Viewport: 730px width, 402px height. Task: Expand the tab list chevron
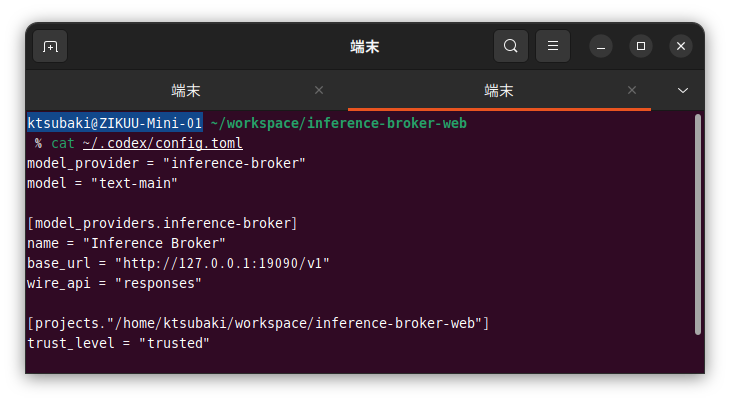pos(683,90)
